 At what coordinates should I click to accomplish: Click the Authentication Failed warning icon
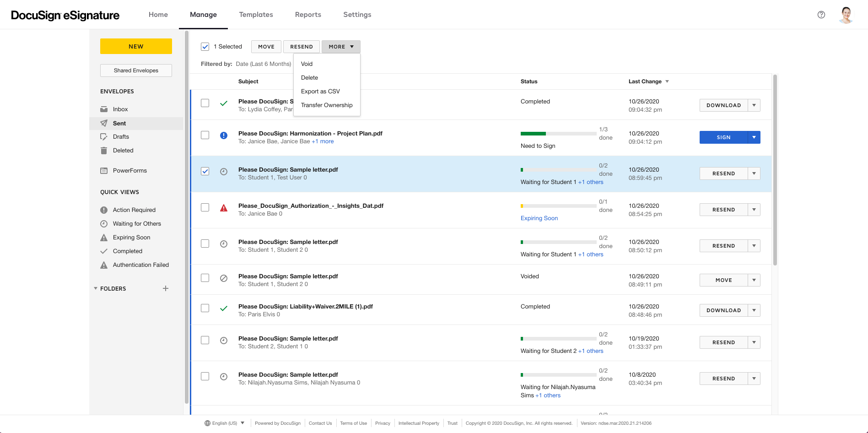[x=104, y=265]
